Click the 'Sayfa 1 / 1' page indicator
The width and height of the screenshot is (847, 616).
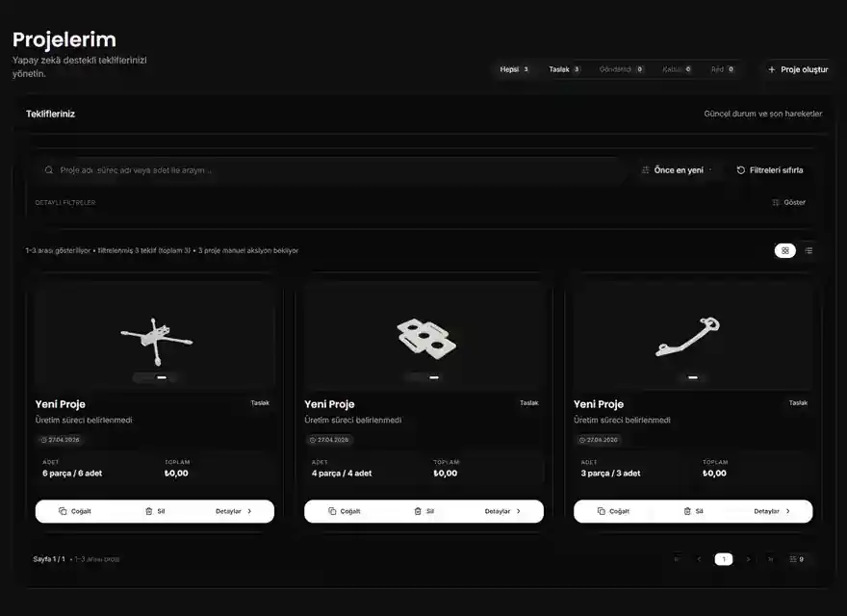coord(49,559)
